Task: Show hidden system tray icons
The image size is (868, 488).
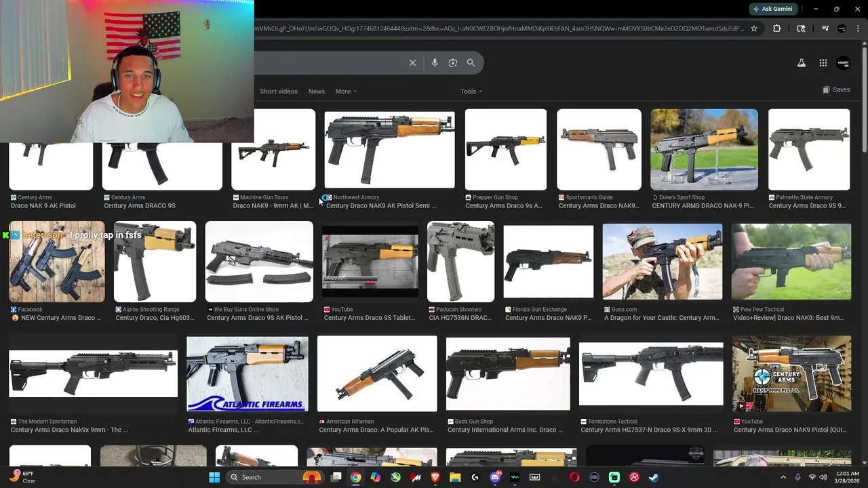Action: pos(783,477)
